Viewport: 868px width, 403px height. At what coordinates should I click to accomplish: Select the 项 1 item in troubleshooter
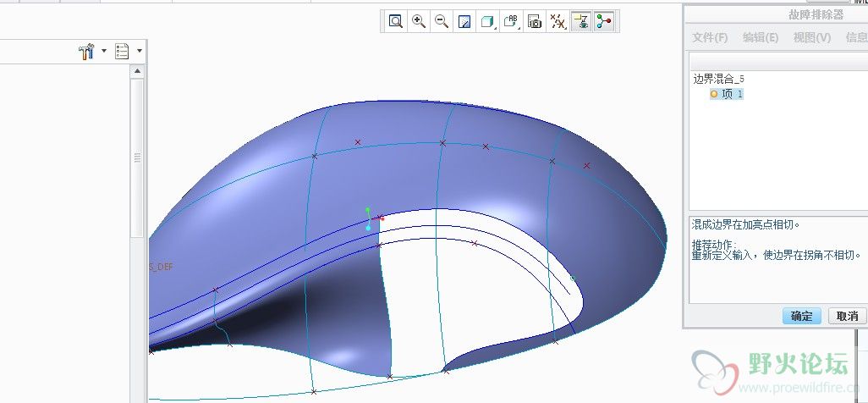[x=727, y=94]
